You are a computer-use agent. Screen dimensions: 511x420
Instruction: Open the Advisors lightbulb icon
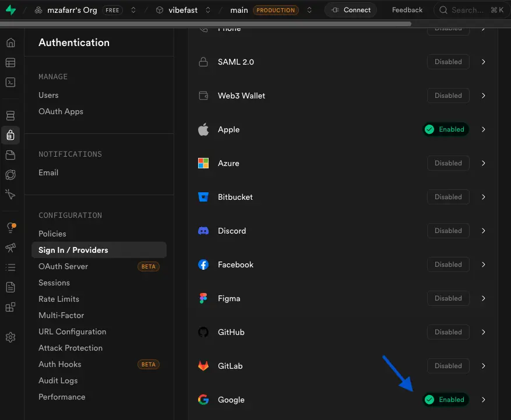10,227
